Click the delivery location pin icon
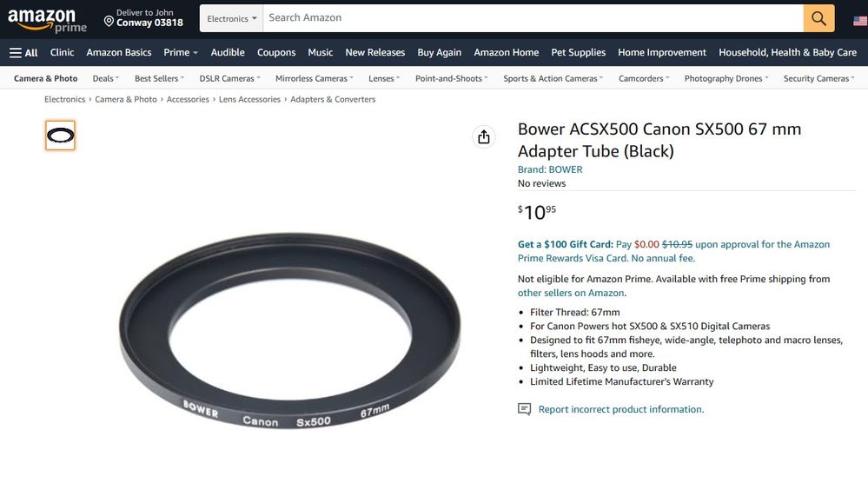The width and height of the screenshot is (868, 496). click(x=109, y=22)
